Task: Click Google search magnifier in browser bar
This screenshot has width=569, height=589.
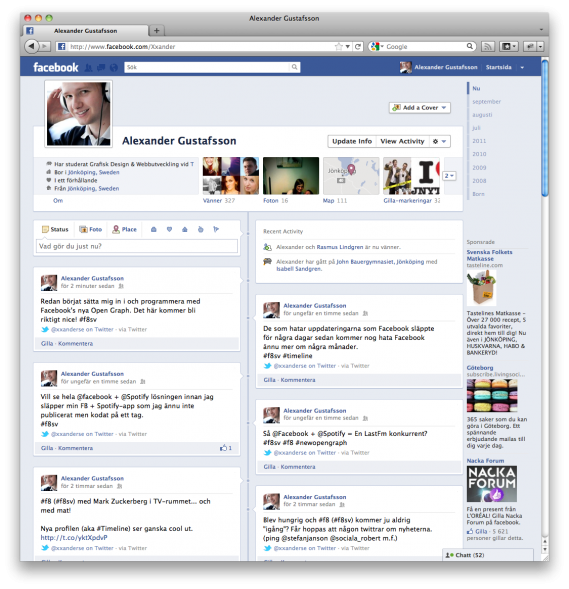Action: (469, 46)
